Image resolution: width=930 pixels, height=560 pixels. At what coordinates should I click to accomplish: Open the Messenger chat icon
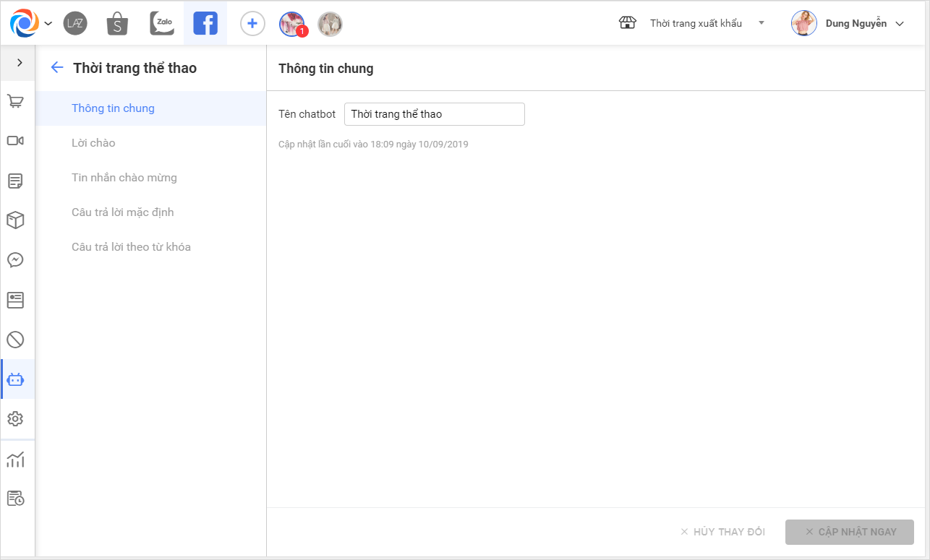[x=16, y=260]
